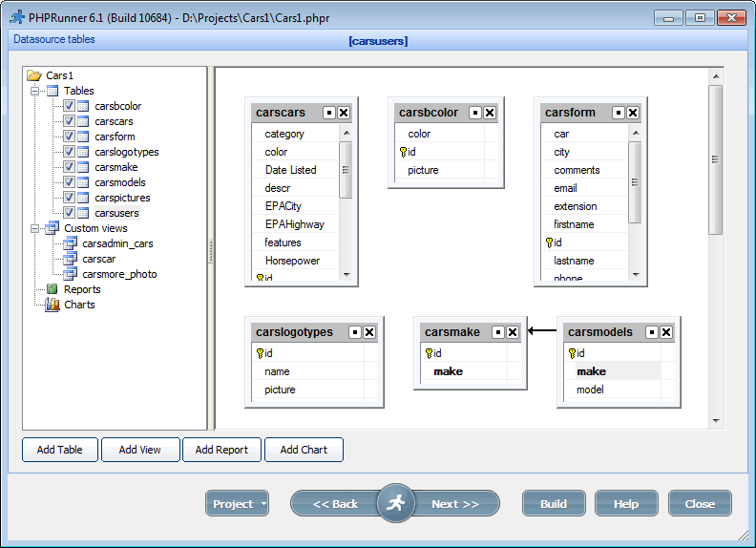The image size is (756, 548).
Task: Click carscars field list down arrow
Action: pos(346,275)
